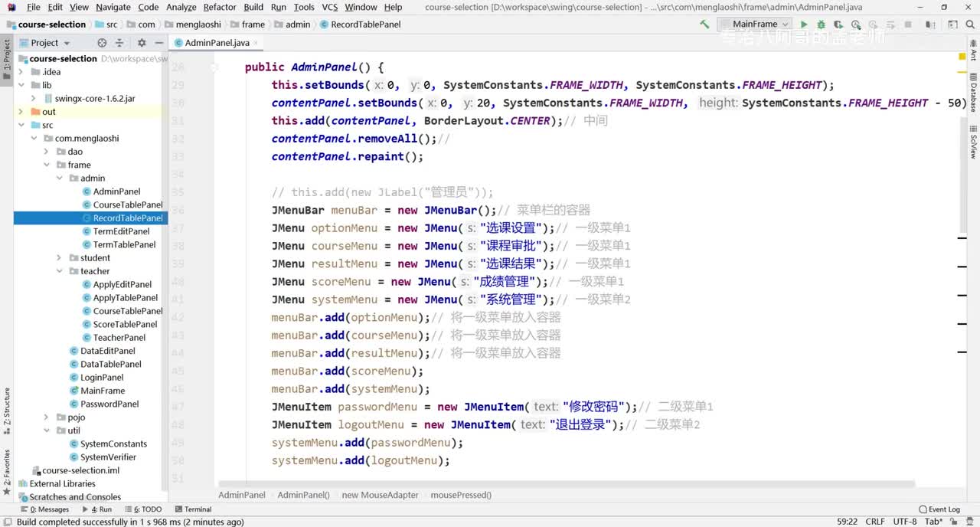Click AdminPanel() in editor breadcrumbs
The height and width of the screenshot is (527, 980).
[303, 495]
